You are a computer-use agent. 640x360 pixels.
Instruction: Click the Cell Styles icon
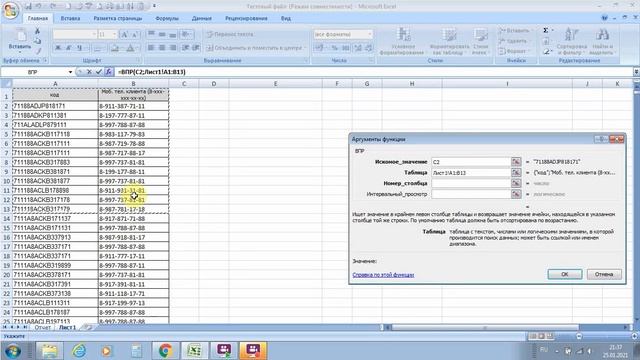click(480, 35)
